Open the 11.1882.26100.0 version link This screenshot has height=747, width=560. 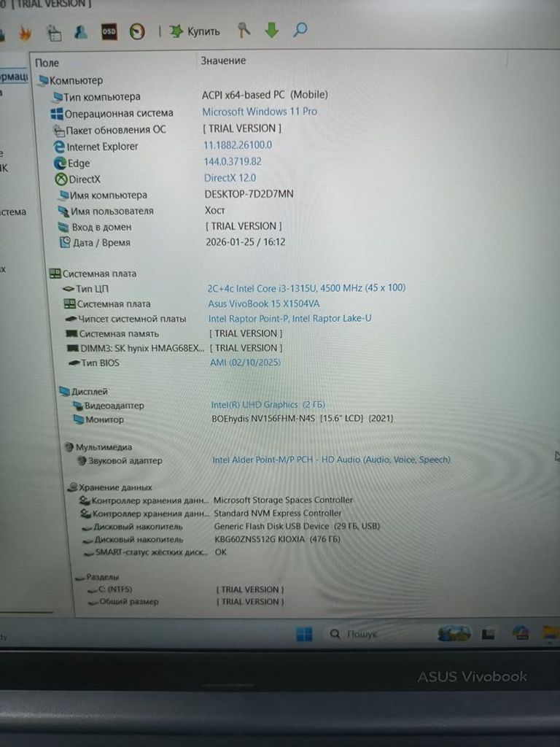(238, 145)
